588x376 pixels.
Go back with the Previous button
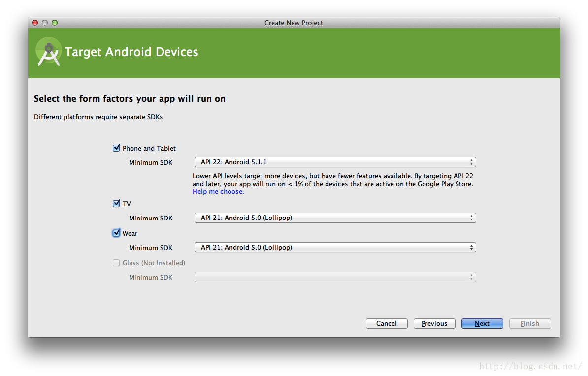tap(434, 323)
